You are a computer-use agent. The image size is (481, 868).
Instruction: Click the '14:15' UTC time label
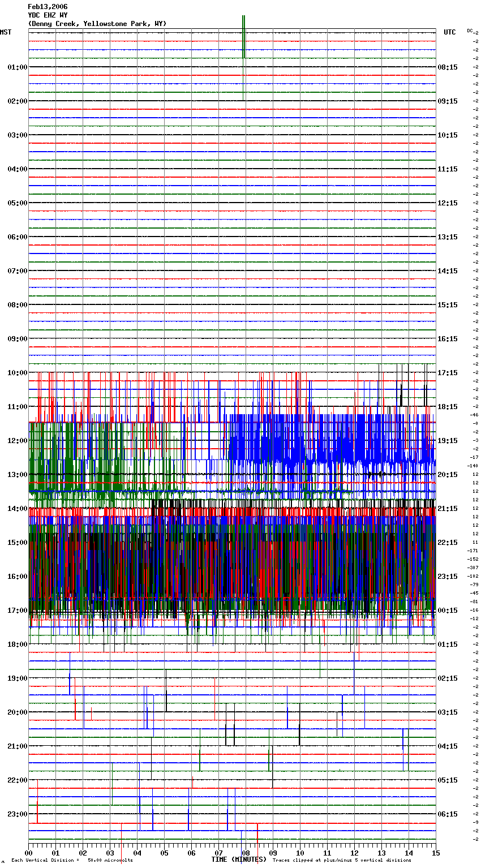coord(448,271)
